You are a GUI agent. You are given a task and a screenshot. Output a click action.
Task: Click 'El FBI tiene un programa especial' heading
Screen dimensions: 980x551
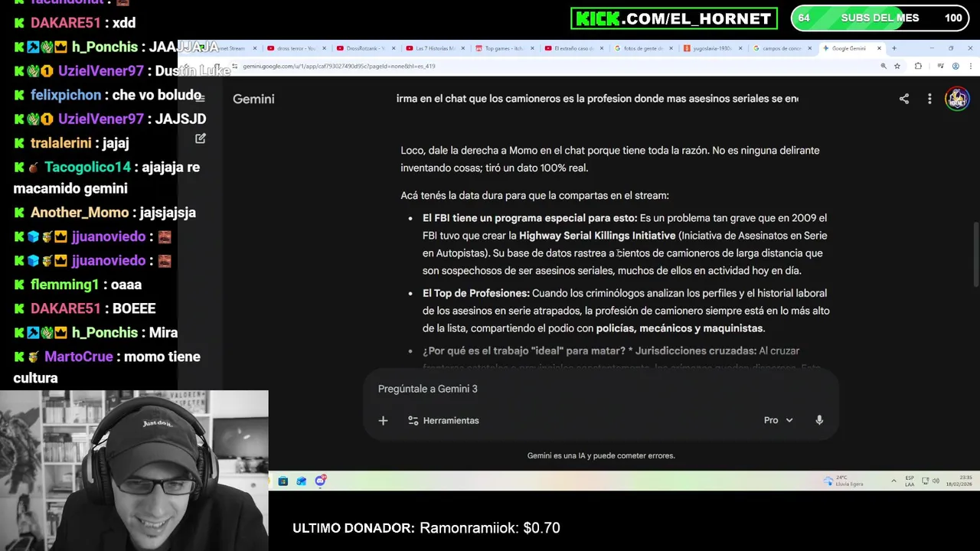[530, 218]
